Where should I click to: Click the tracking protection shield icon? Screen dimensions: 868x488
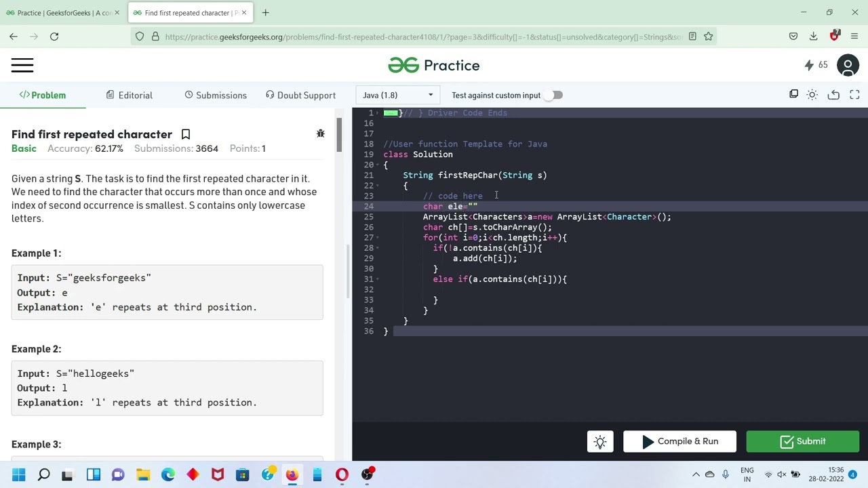tap(140, 37)
